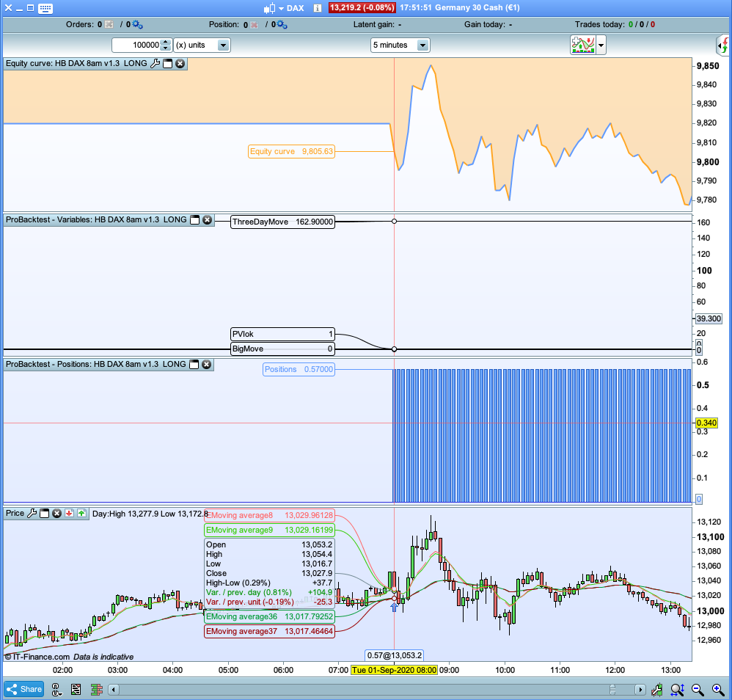Click the BigMove value label
Image resolution: width=732 pixels, height=700 pixels.
pyautogui.click(x=282, y=349)
